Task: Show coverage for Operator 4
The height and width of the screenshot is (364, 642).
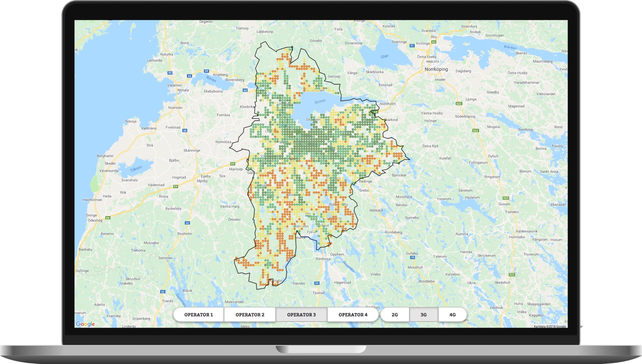Action: pos(353,315)
